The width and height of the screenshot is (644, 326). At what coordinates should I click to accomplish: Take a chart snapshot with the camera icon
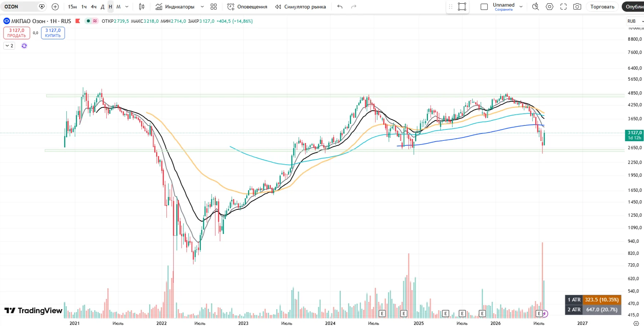tap(577, 7)
